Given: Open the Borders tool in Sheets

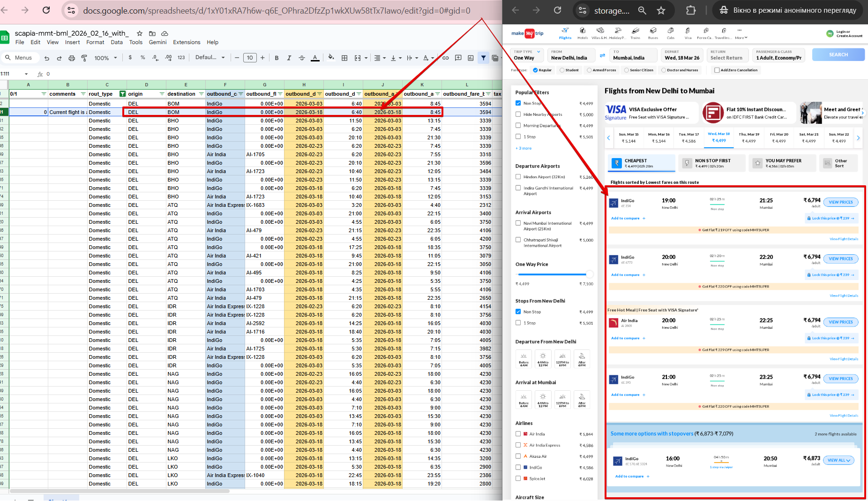Looking at the screenshot, I should pyautogui.click(x=344, y=58).
